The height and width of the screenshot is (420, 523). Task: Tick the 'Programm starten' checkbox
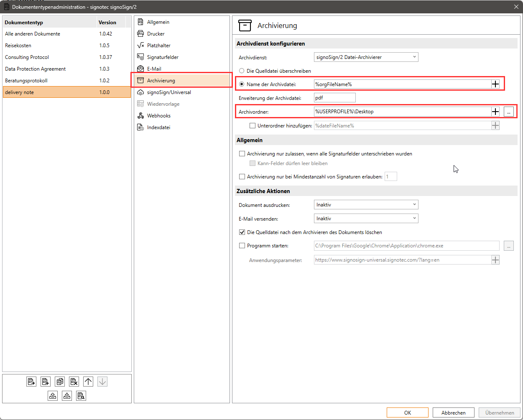pyautogui.click(x=242, y=246)
